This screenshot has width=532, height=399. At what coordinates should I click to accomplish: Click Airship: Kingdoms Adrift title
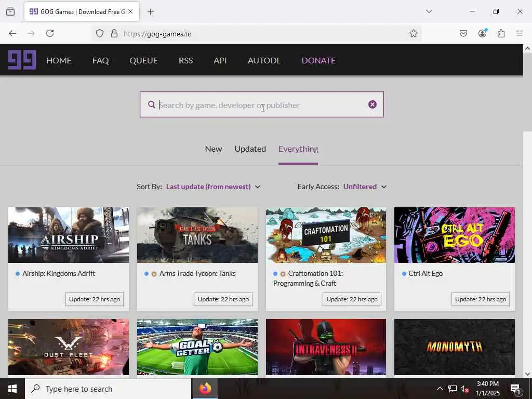click(59, 273)
